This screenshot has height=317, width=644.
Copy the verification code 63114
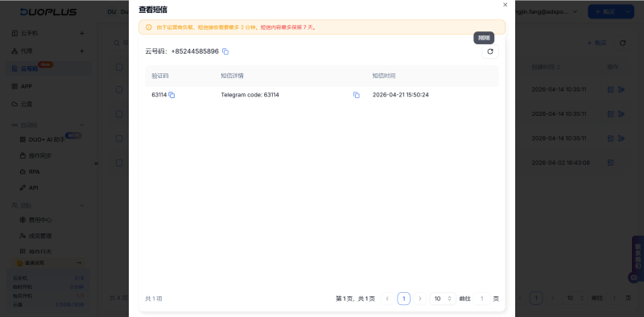(171, 95)
